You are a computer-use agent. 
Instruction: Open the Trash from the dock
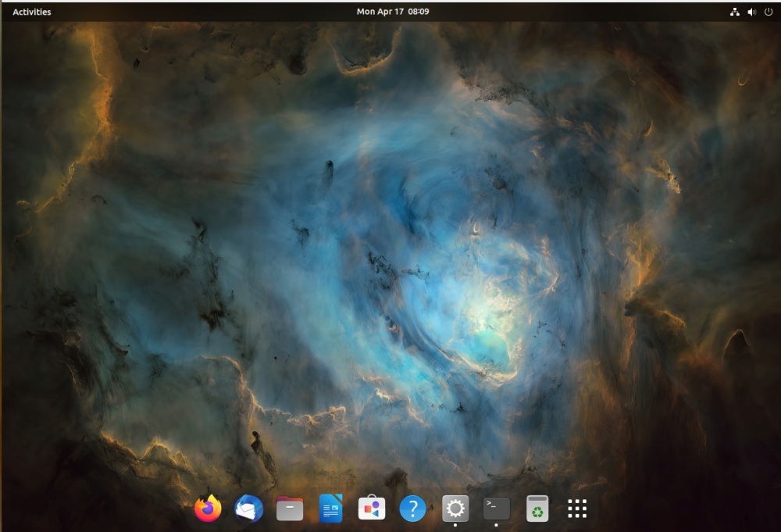click(x=537, y=509)
